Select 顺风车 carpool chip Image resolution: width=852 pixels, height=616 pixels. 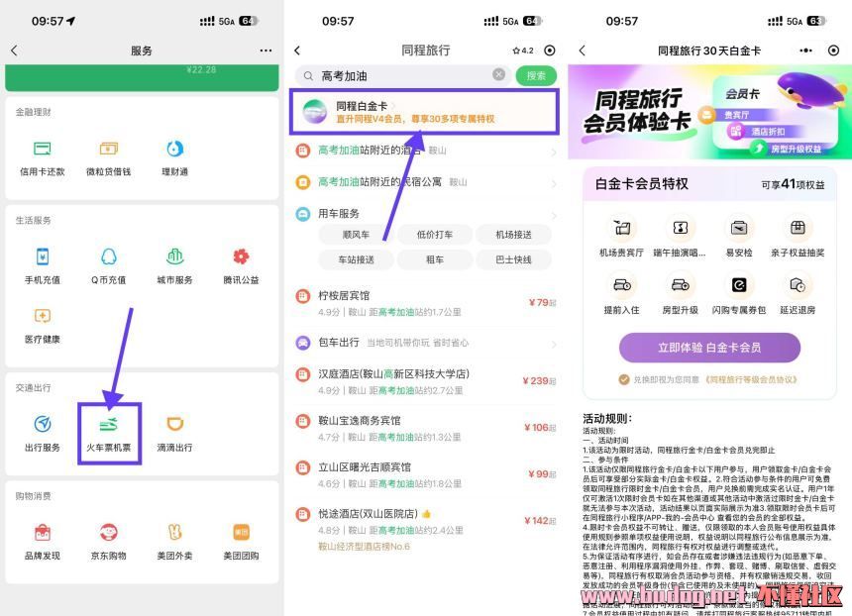click(356, 235)
